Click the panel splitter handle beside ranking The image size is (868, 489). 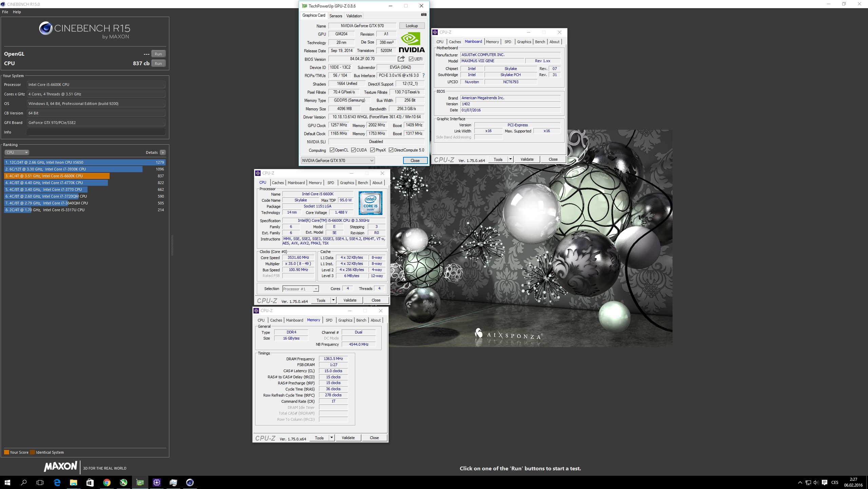[x=172, y=245]
